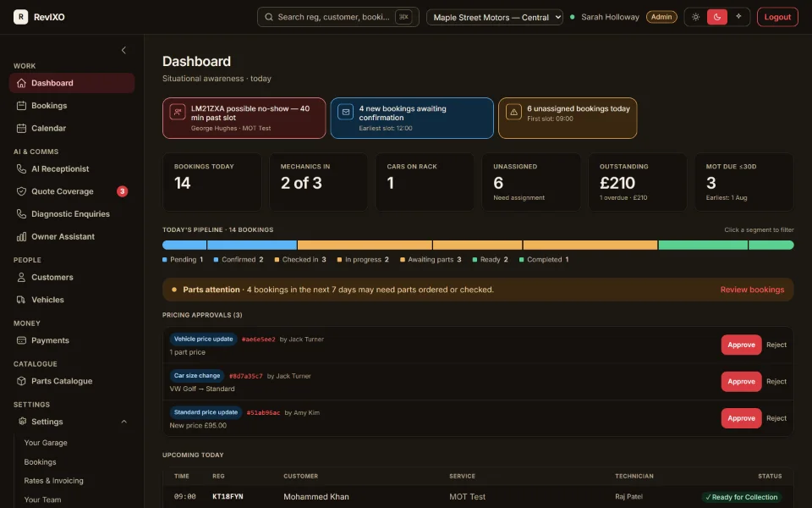Image resolution: width=812 pixels, height=508 pixels.
Task: Click the Settings gear icon
Action: tap(22, 422)
